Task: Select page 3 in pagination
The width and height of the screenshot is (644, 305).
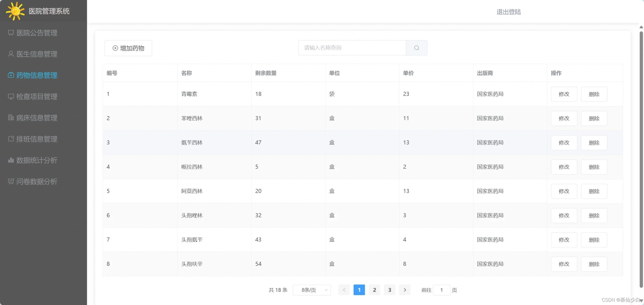Action: pos(389,290)
